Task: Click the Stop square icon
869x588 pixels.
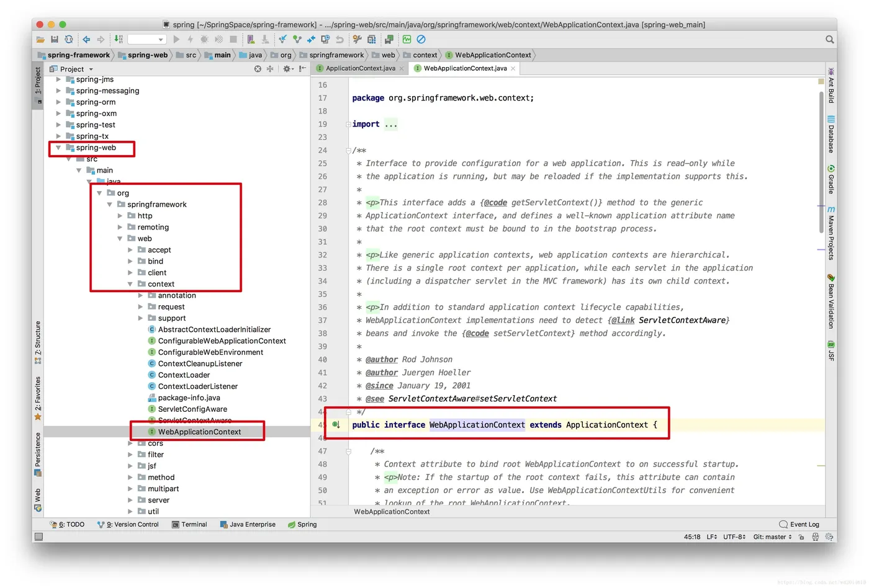Action: click(233, 39)
